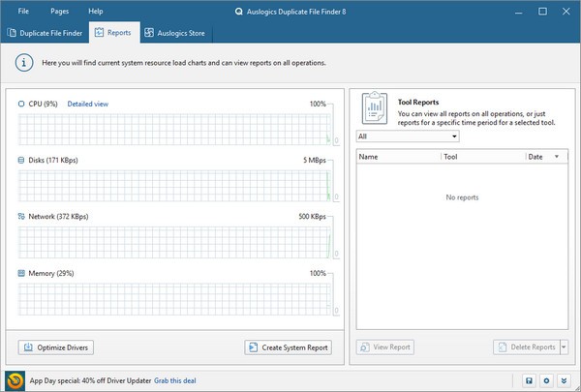The image size is (581, 392).
Task: Open the CPU Detailed view link
Action: 88,104
